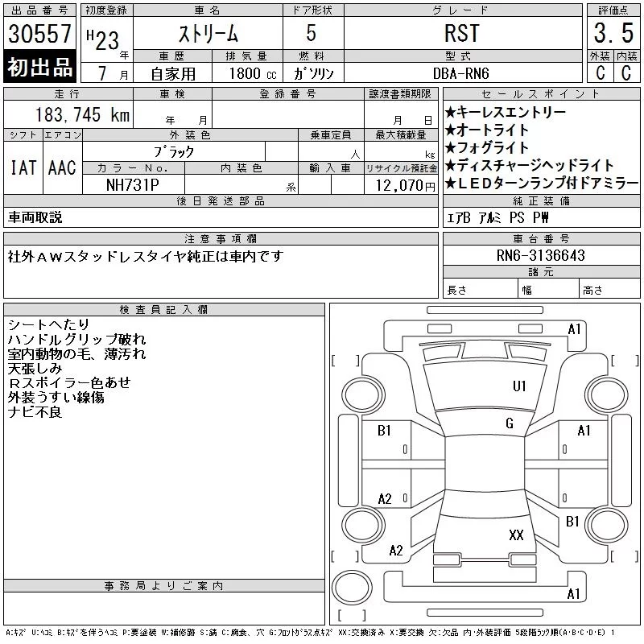Click genuine equipment line エアB アルミ PS PW
Screen dimensions: 644x644
tap(497, 217)
